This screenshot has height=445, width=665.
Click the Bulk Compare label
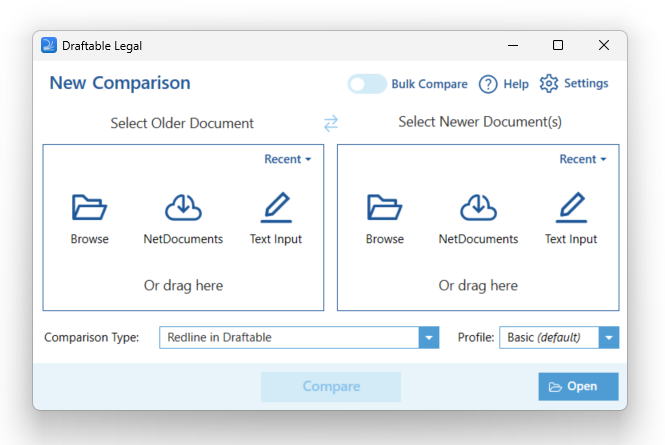click(x=429, y=84)
